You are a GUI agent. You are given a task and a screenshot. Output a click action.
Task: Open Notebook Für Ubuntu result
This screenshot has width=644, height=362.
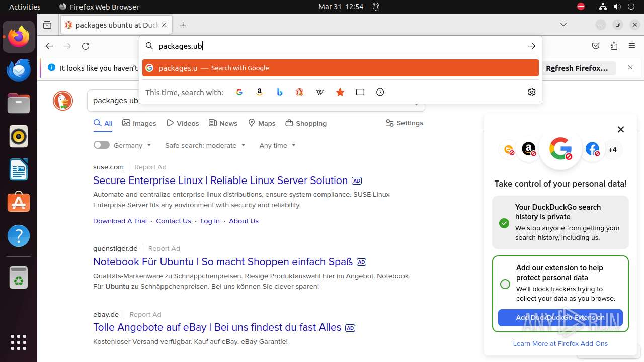point(223,262)
